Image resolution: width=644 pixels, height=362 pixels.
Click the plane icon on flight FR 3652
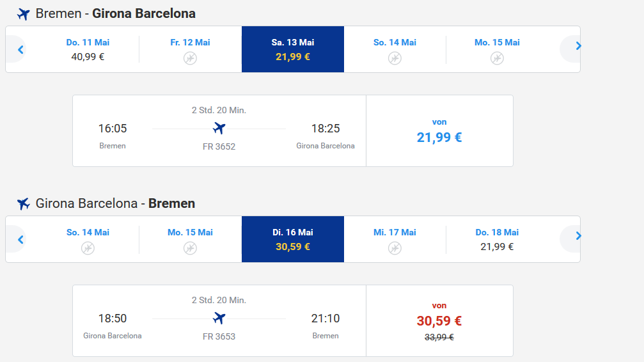219,129
